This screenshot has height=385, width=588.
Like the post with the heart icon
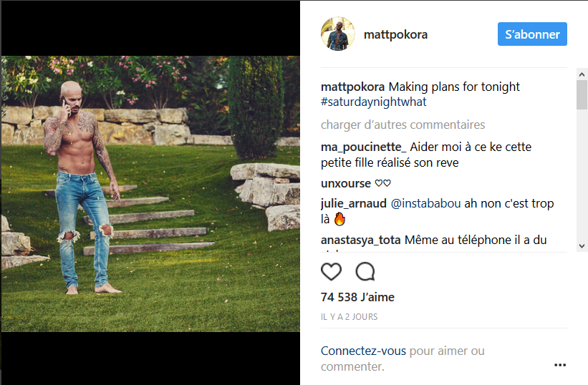point(331,272)
